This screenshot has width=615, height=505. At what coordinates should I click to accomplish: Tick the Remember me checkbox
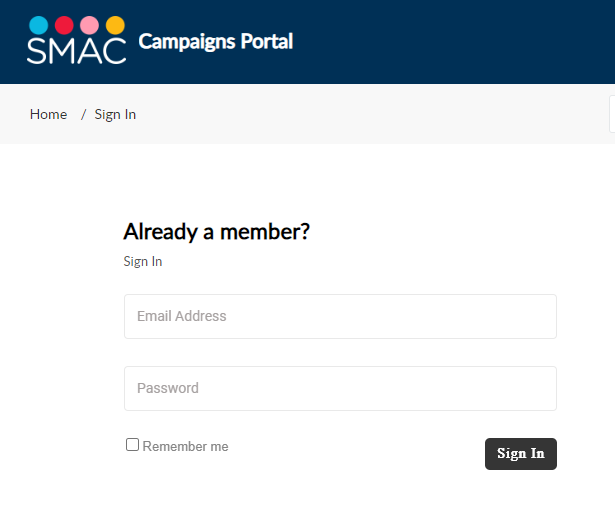[132, 445]
